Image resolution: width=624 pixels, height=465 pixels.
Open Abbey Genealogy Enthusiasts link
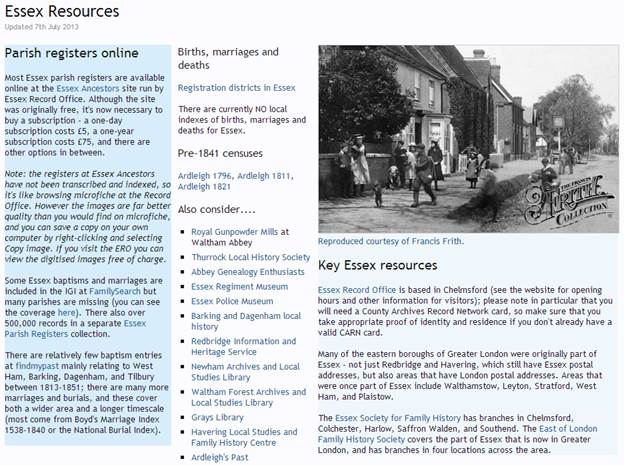tap(248, 272)
